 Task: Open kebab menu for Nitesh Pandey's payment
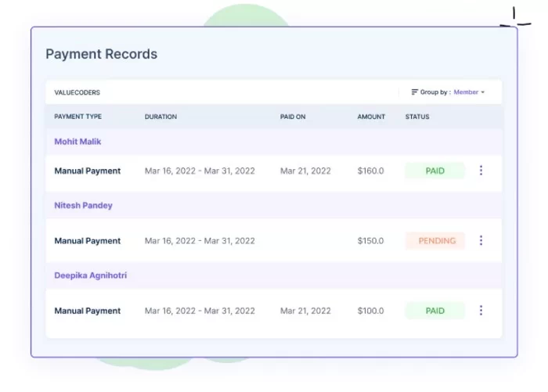(481, 241)
